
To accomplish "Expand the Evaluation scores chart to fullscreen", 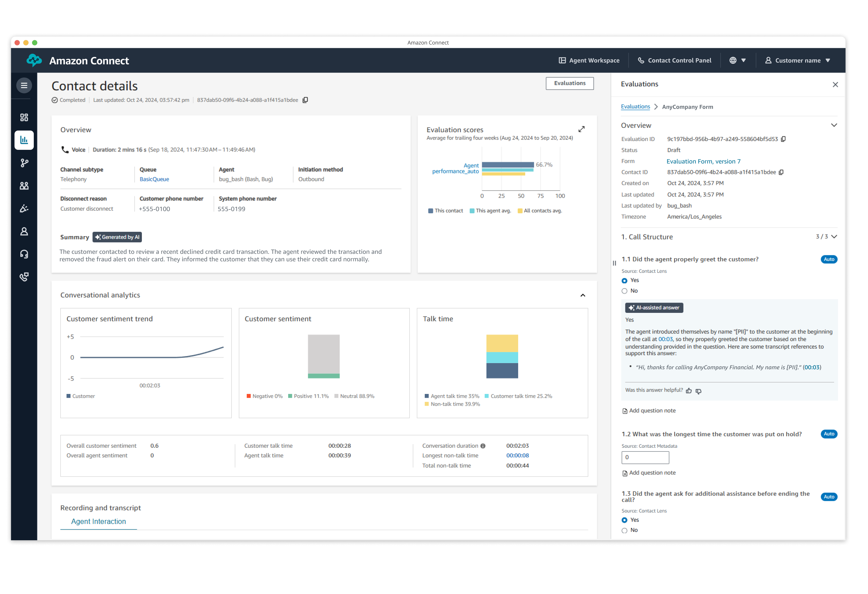I will (x=582, y=129).
